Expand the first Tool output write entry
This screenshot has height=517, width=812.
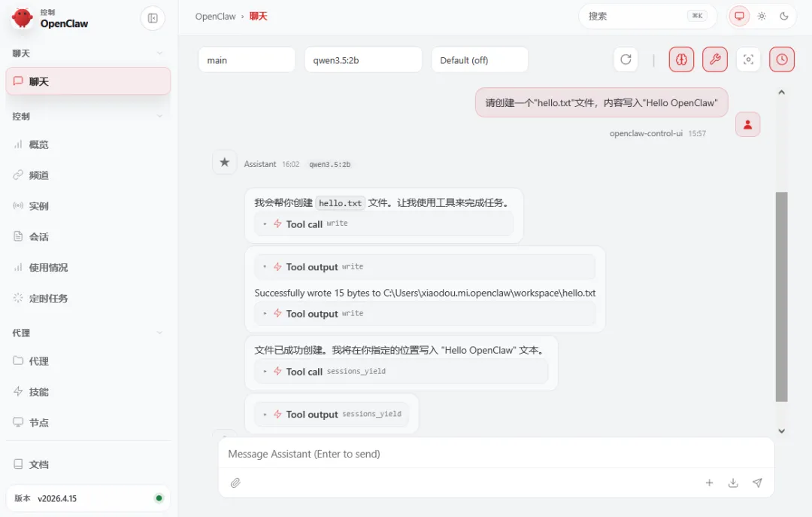tap(425, 267)
